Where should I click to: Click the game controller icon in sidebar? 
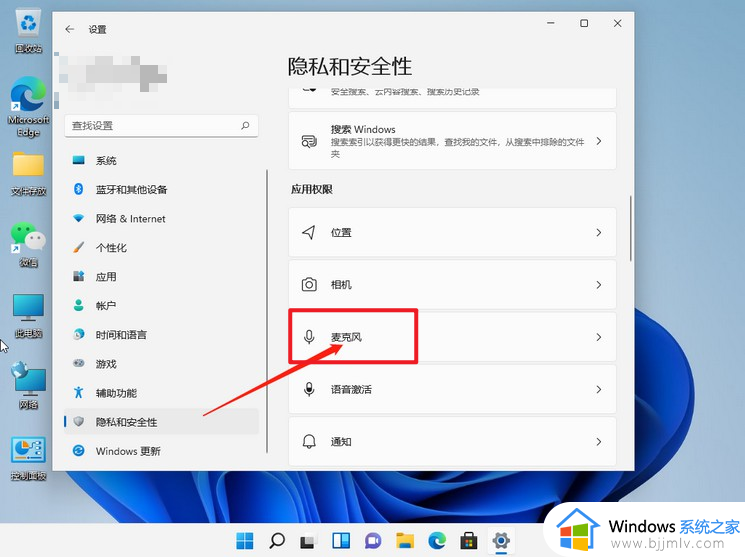78,363
